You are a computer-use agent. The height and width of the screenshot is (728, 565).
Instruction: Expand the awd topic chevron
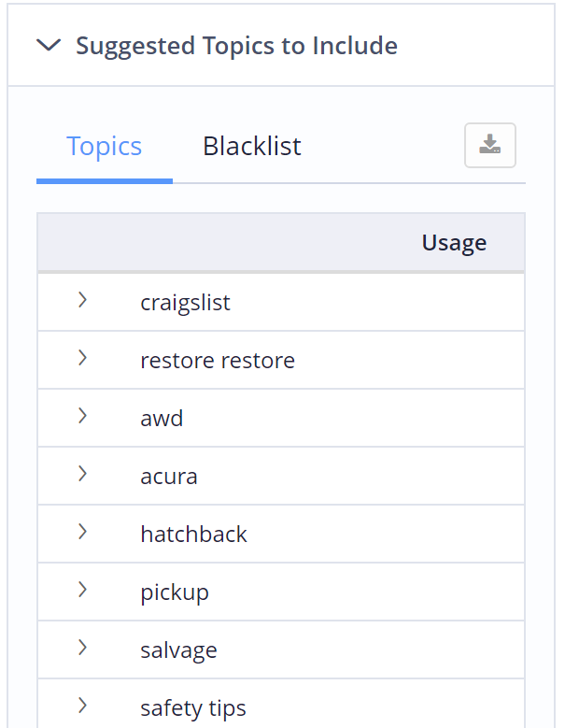click(x=82, y=416)
